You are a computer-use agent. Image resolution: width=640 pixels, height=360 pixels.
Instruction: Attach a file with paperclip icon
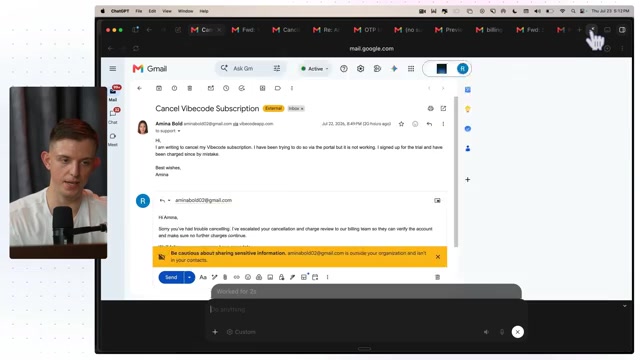pyautogui.click(x=225, y=277)
